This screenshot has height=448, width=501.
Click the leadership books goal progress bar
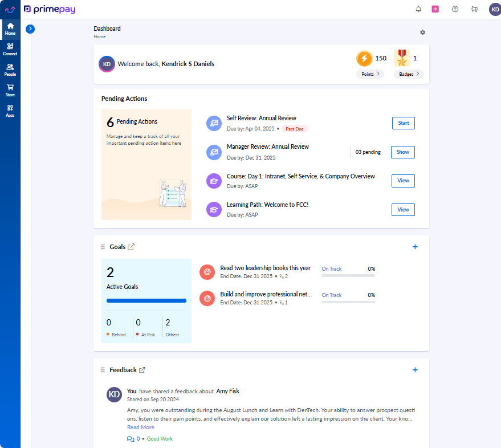pyautogui.click(x=348, y=275)
